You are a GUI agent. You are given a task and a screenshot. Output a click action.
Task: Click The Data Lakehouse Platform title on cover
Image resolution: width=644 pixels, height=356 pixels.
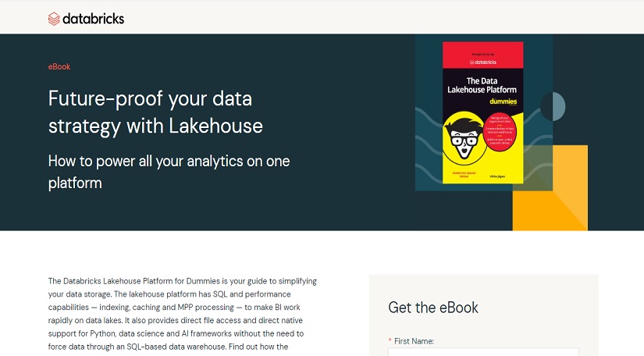point(482,85)
